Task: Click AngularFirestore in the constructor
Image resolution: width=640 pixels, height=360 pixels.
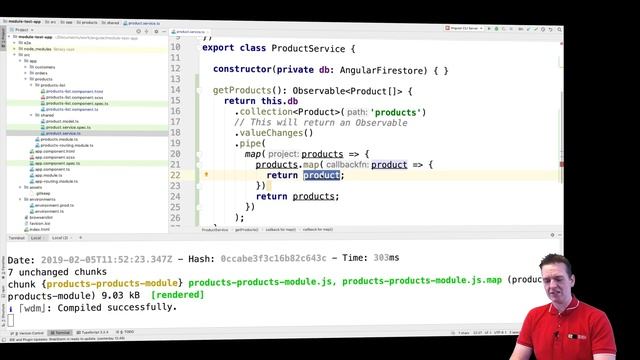Action: [x=383, y=70]
